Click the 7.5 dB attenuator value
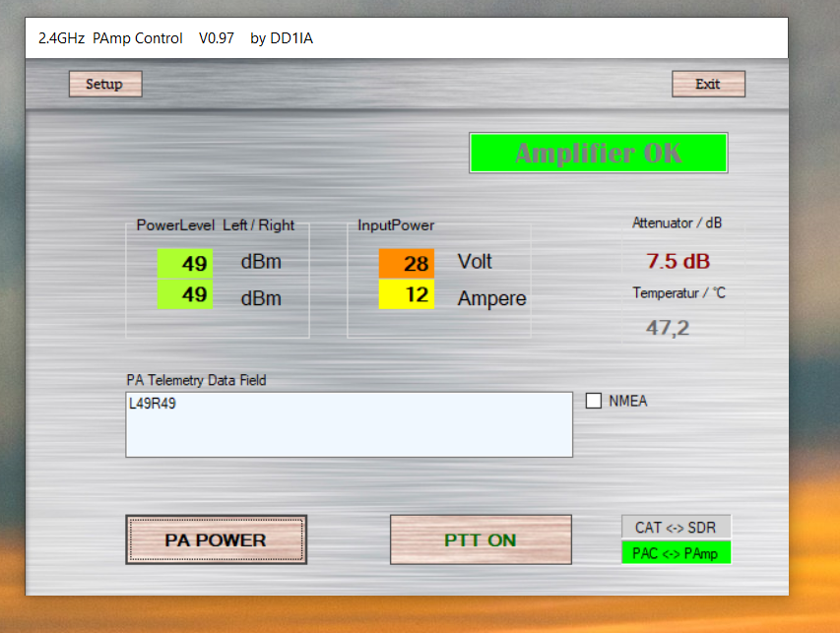 coord(678,261)
